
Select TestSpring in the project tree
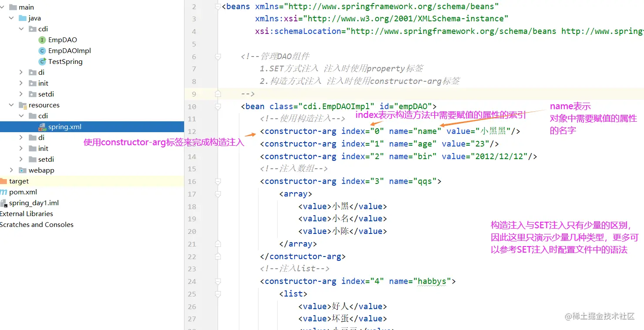click(65, 62)
